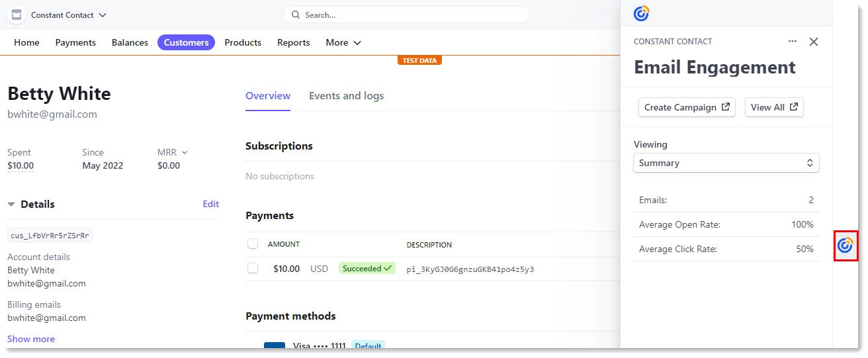This screenshot has width=868, height=358.
Task: Focus the Search input field
Action: click(406, 15)
